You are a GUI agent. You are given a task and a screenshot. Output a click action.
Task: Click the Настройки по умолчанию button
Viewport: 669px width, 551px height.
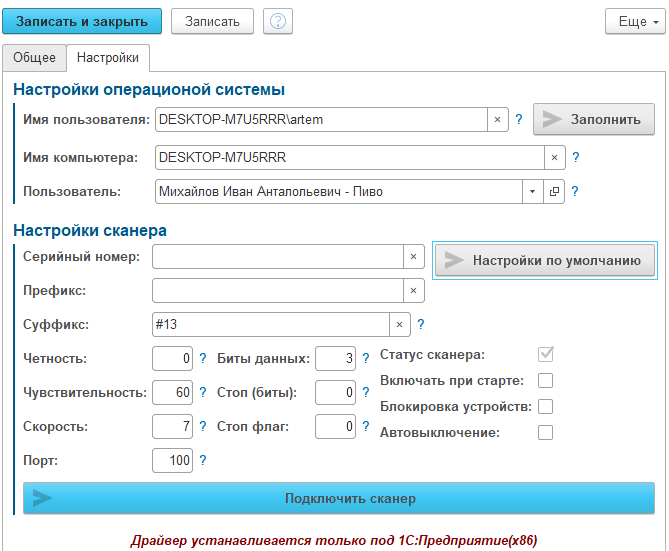[545, 260]
